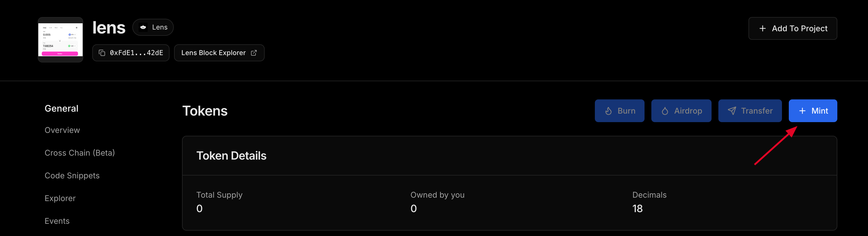Click the Mint tokens button
Screen dimensions: 868x236
point(813,111)
